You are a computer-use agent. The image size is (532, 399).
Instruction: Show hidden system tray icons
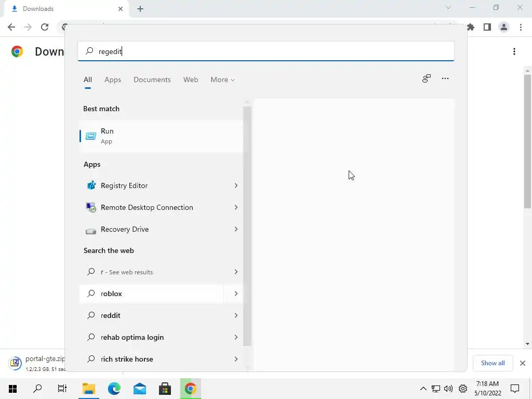coord(423,389)
